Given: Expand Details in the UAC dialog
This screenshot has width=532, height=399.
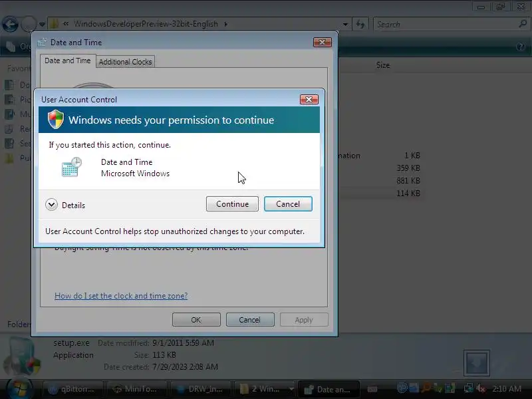Looking at the screenshot, I should click(x=65, y=205).
